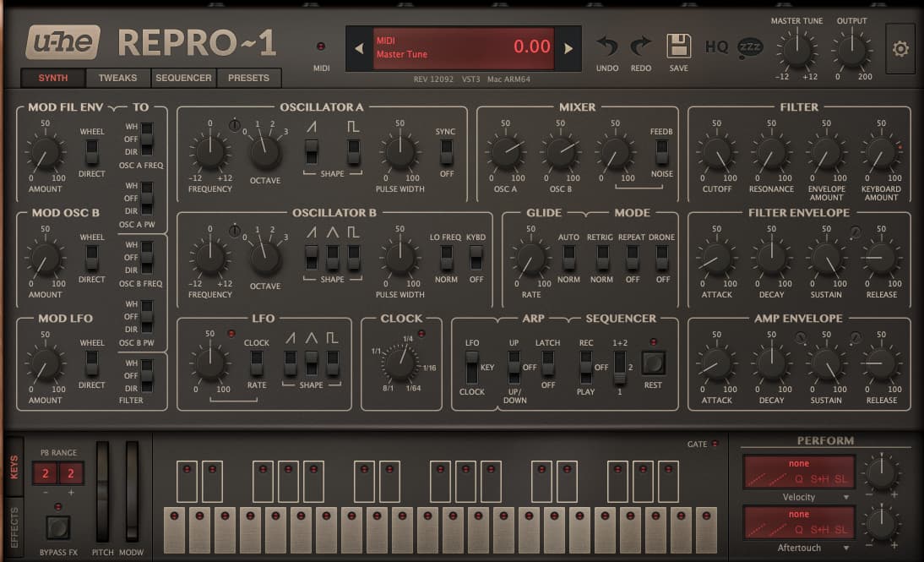This screenshot has width=924, height=562.
Task: Toggle Oscillator B sawtooth shape switch
Action: (311, 257)
